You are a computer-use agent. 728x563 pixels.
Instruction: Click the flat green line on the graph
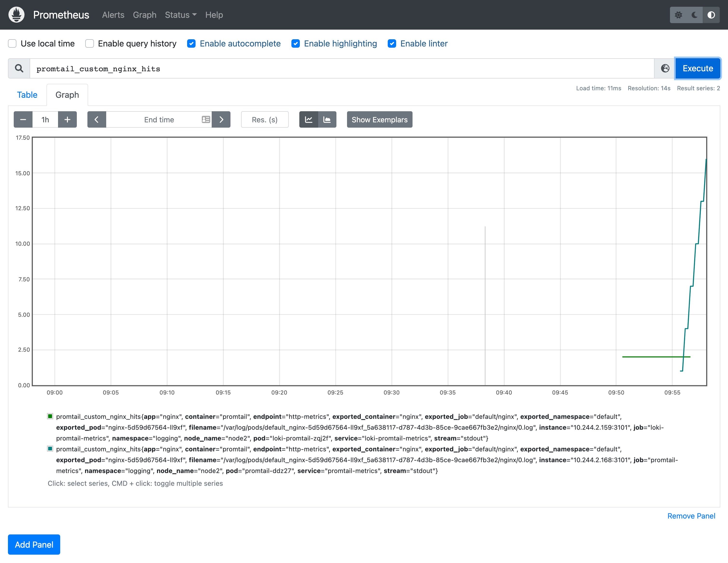656,357
